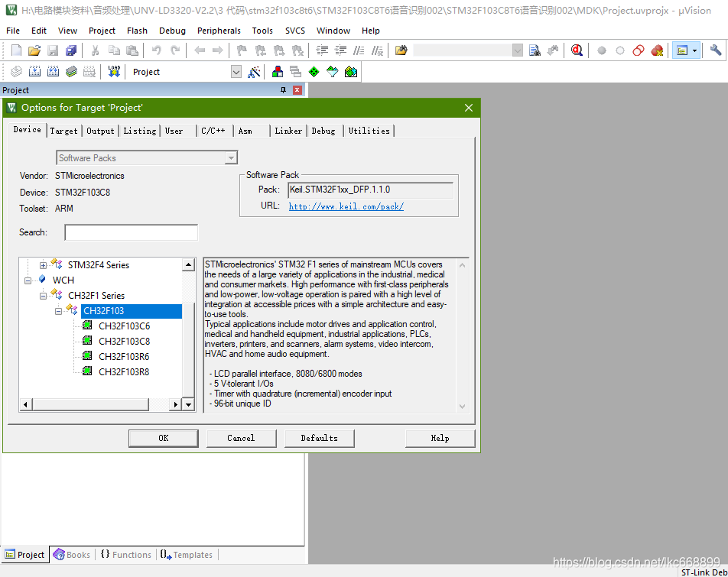Click the Disable All Breakpoints icon

[x=639, y=50]
